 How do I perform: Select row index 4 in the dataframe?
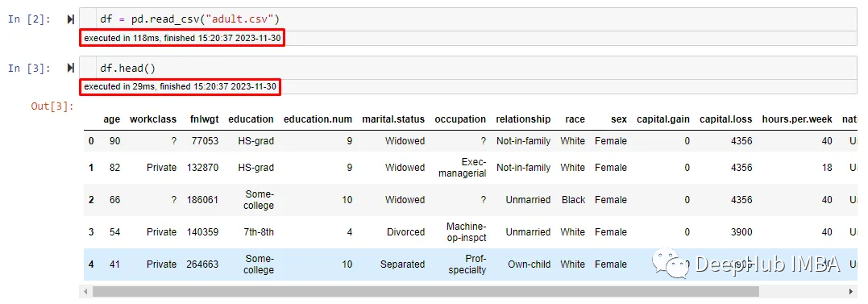coord(91,264)
